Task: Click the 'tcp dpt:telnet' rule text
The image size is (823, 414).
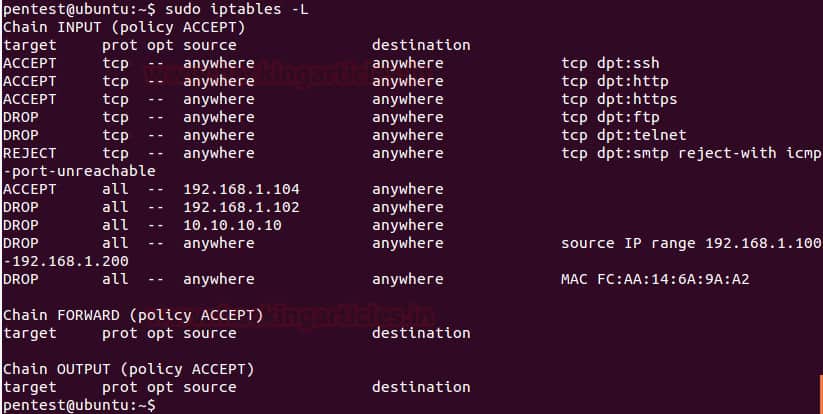Action: 624,135
